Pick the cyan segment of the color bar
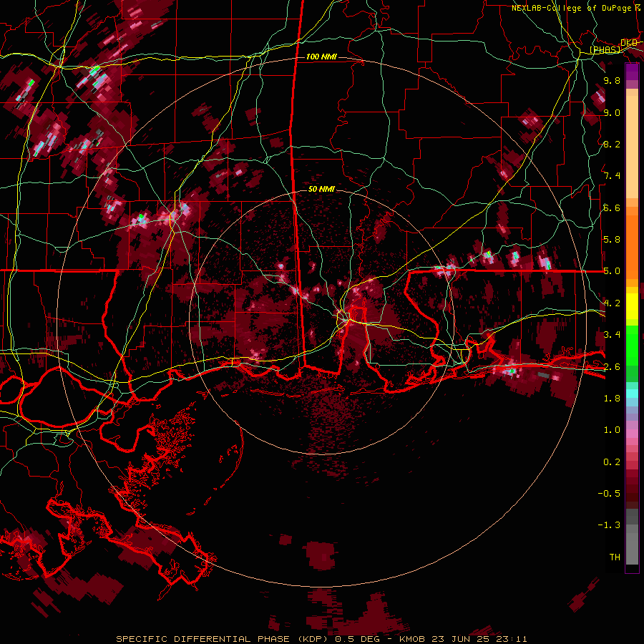 (632, 394)
